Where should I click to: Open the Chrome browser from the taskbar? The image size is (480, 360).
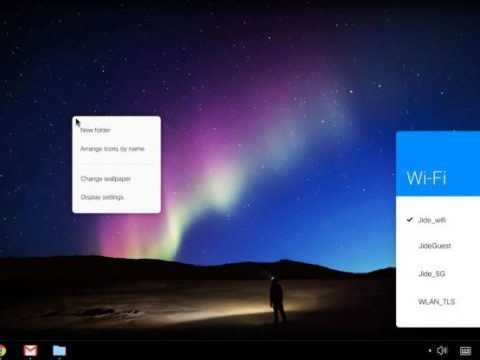click(x=2, y=351)
